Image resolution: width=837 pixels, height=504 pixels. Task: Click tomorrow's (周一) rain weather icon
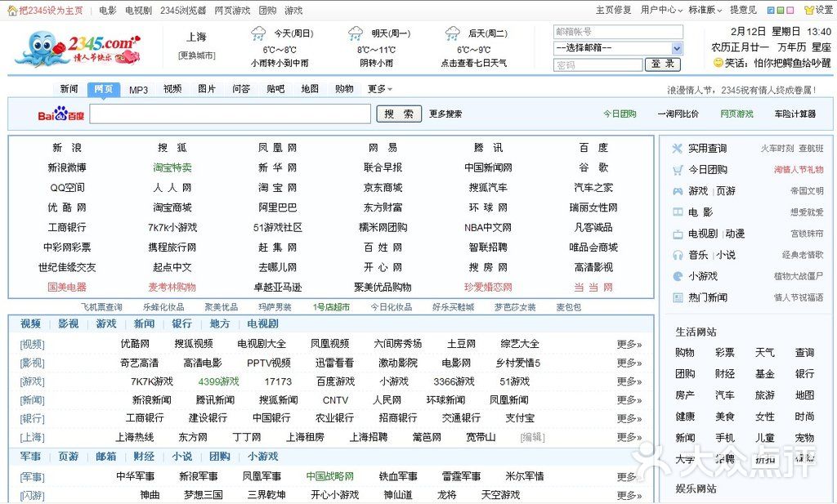[x=356, y=33]
